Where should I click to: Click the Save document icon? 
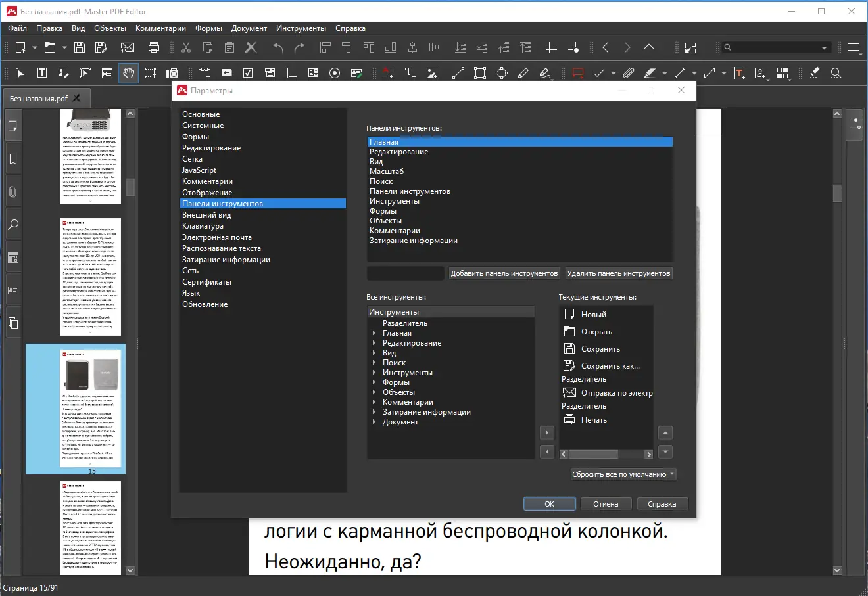[78, 47]
